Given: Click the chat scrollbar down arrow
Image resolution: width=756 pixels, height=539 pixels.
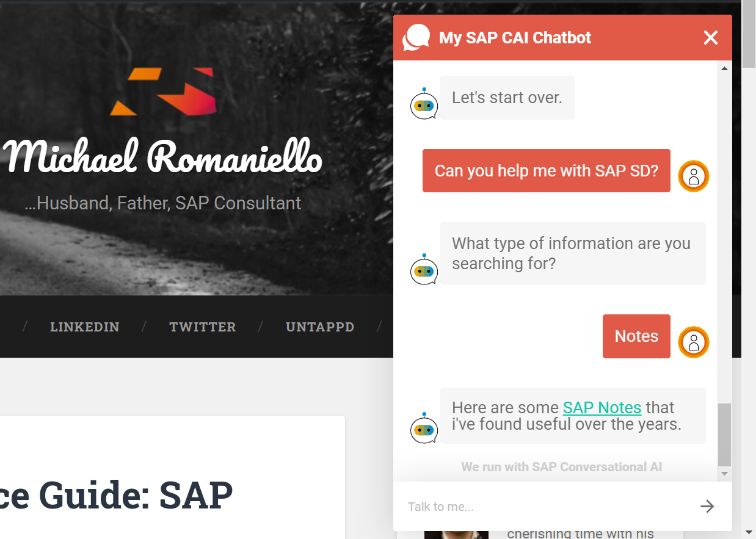Looking at the screenshot, I should click(x=725, y=474).
